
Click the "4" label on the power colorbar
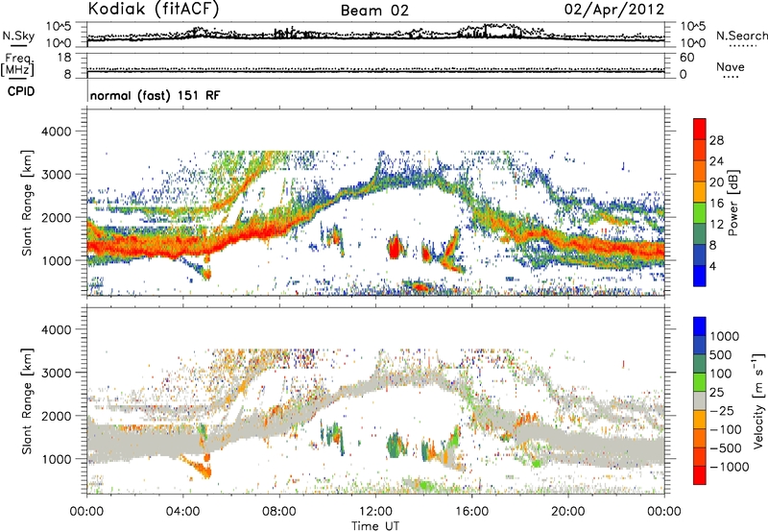713,267
